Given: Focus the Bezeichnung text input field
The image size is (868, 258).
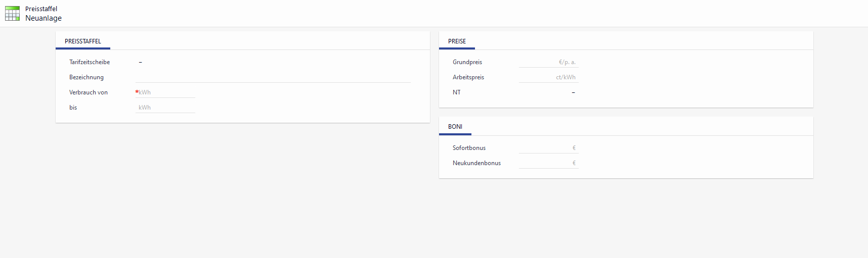Looking at the screenshot, I should (x=273, y=77).
